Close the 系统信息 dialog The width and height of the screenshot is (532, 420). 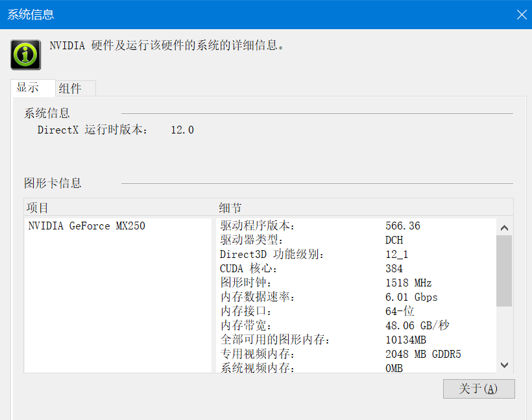tap(522, 14)
